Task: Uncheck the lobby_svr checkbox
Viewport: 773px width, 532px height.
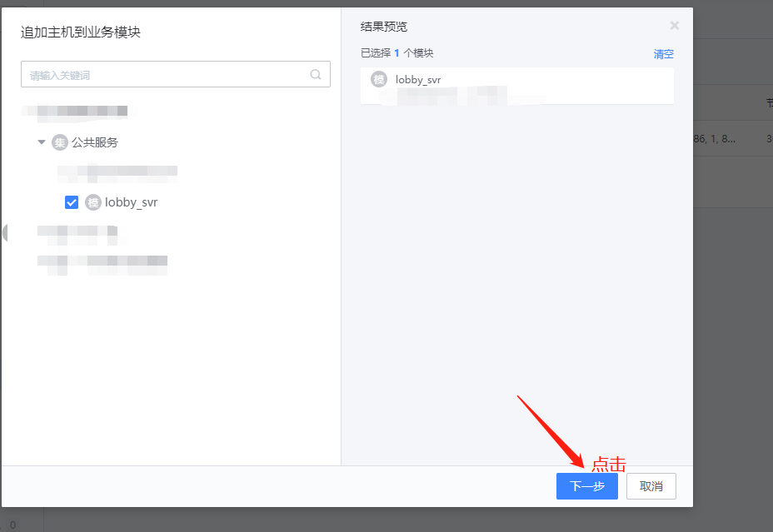Action: tap(72, 201)
